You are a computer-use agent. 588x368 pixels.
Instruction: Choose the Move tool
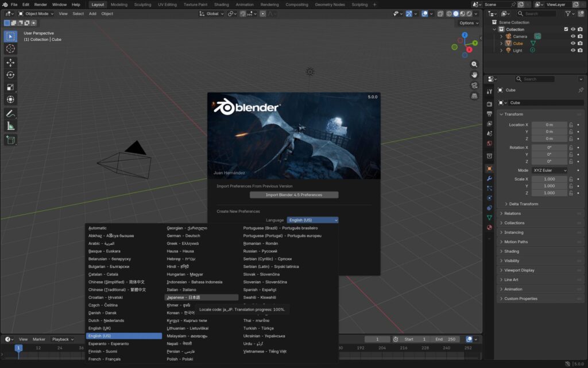click(x=10, y=62)
